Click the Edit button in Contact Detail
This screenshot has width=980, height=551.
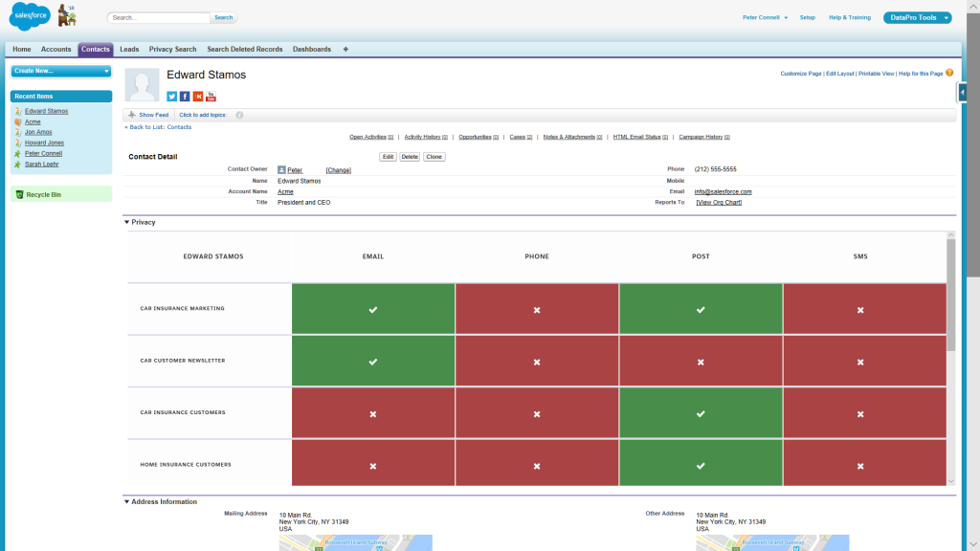[x=388, y=157]
